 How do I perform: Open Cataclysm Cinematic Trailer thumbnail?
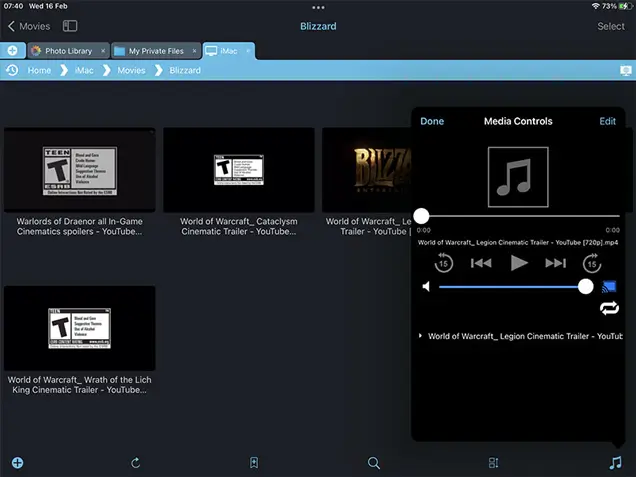click(x=239, y=170)
